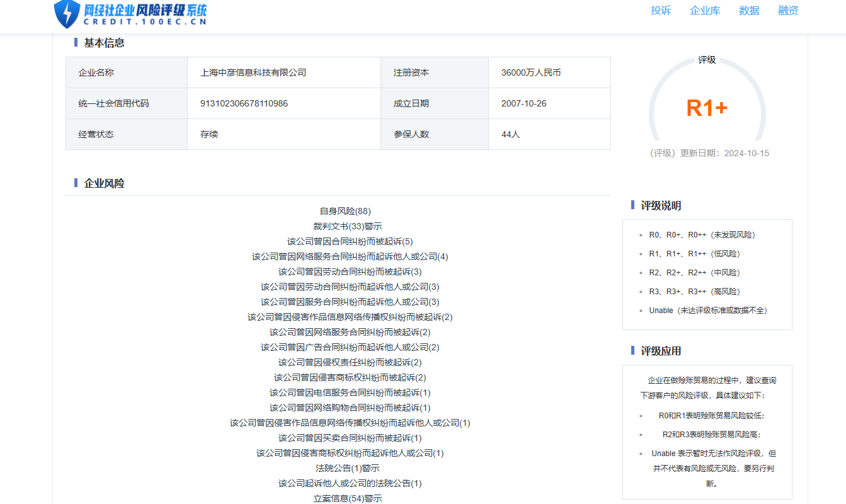The image size is (846, 504).
Task: Open 该公司曾因合同纠纷而被起诉(5) entry
Action: pos(350,241)
